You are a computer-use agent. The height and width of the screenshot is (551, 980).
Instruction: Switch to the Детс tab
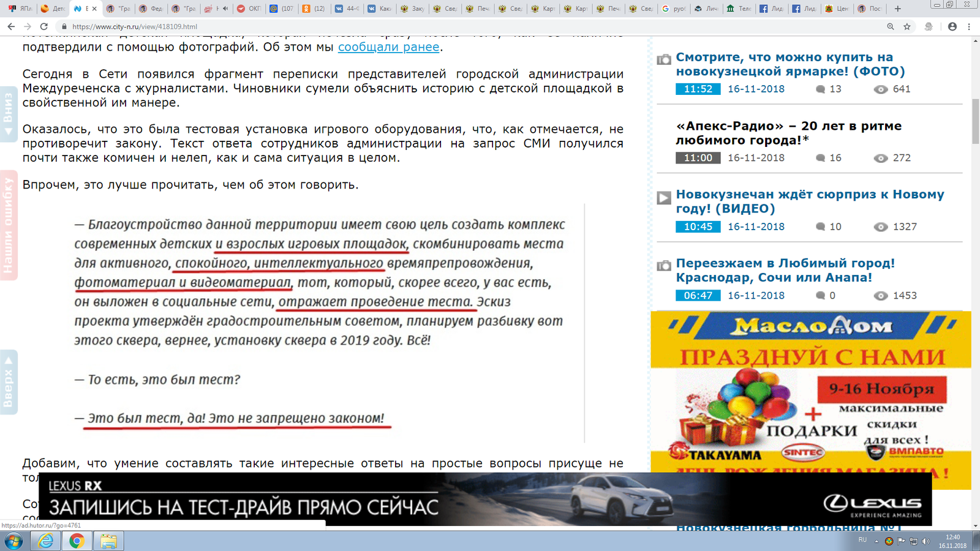[52, 9]
